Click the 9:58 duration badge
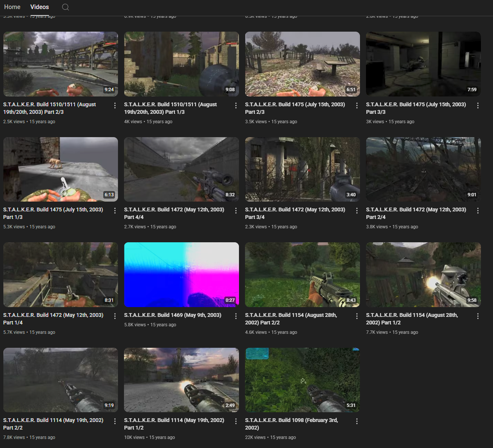Screen dimensions: 493x448 (x=472, y=300)
